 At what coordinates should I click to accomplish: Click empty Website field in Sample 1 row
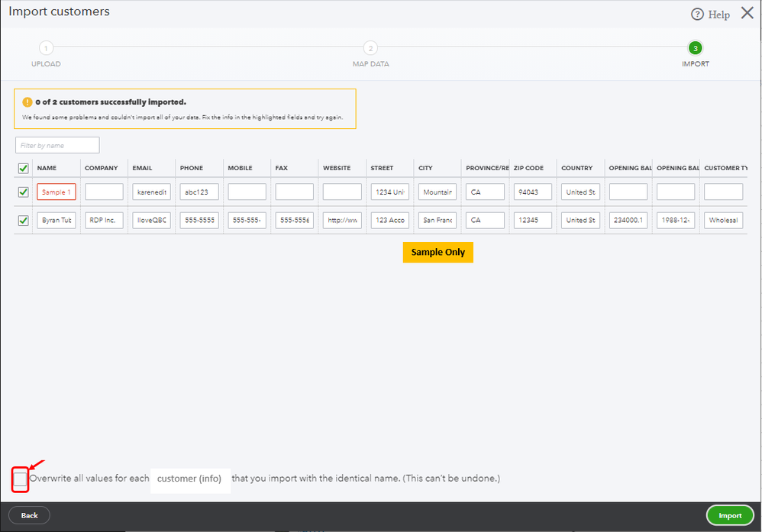click(342, 192)
